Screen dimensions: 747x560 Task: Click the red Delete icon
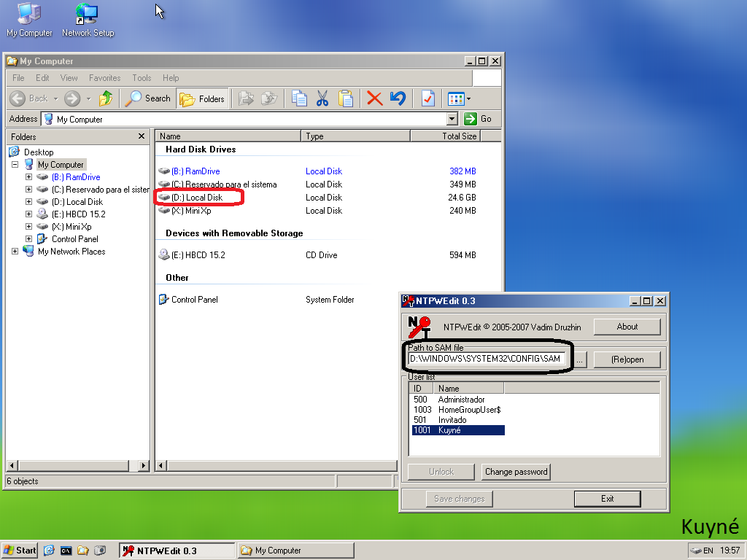point(375,98)
